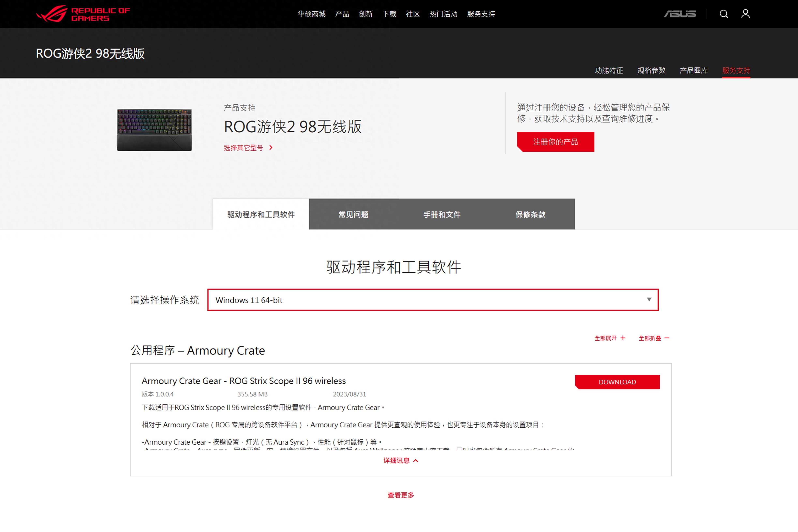The height and width of the screenshot is (532, 798).
Task: Open the 创新 navigation menu
Action: (366, 14)
